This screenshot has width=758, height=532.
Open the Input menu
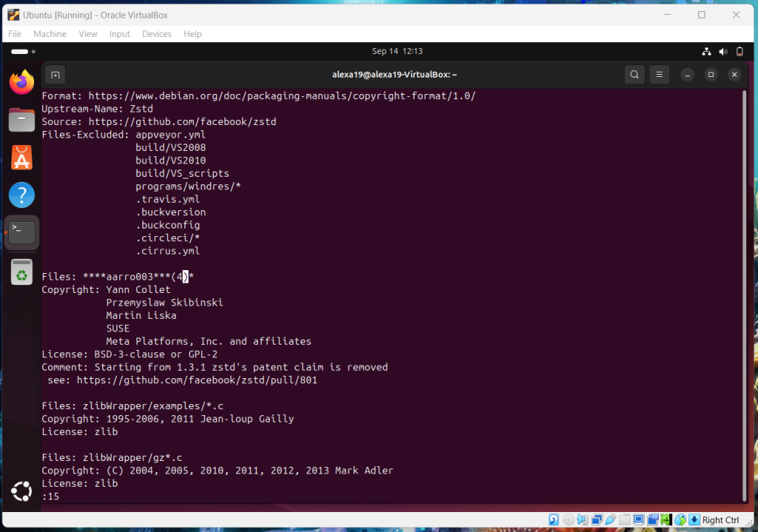[x=119, y=34]
